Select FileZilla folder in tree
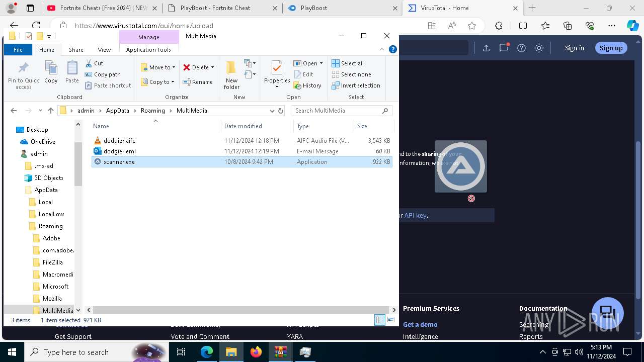 (x=52, y=262)
